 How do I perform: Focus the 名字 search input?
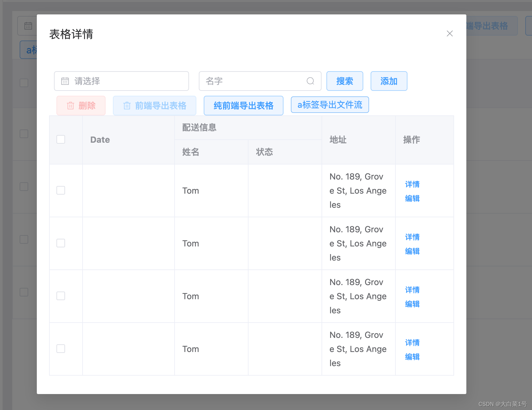coord(260,81)
